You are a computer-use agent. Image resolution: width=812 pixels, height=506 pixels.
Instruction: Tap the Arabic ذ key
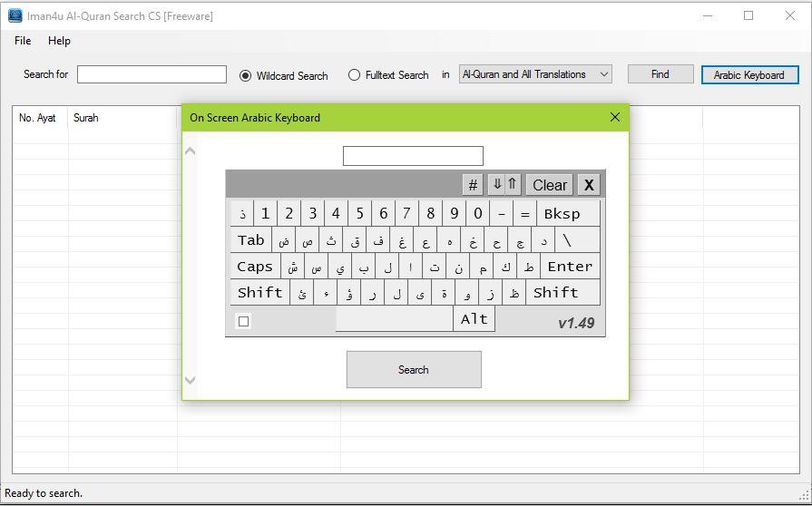click(x=242, y=213)
